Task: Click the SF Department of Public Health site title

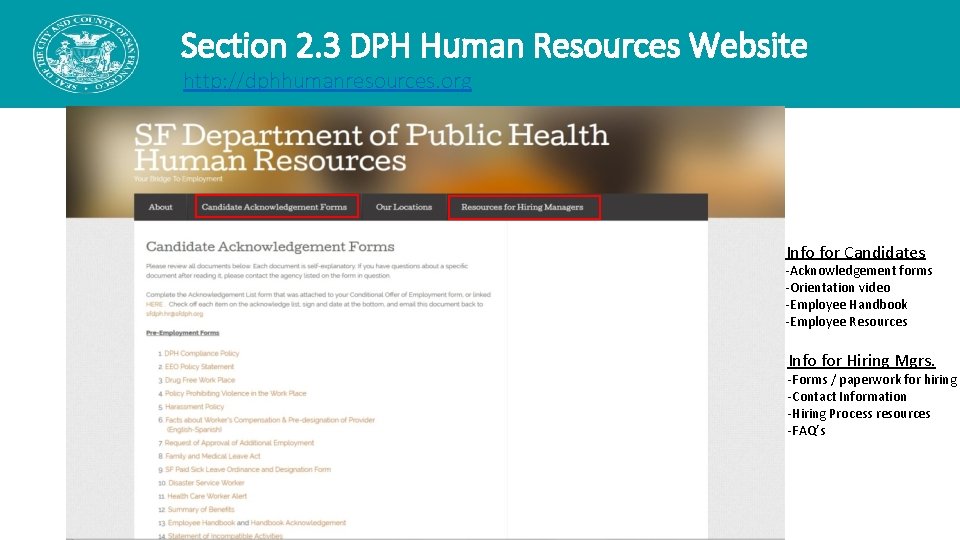Action: point(371,148)
